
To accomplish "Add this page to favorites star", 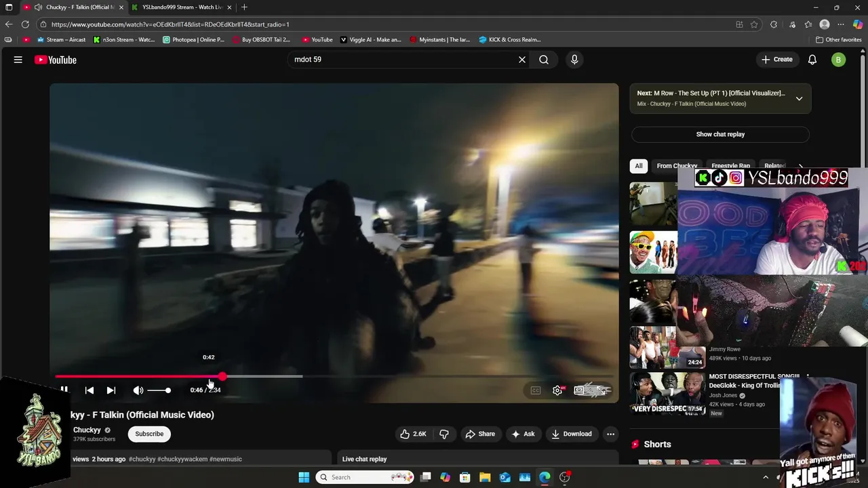I will point(754,24).
